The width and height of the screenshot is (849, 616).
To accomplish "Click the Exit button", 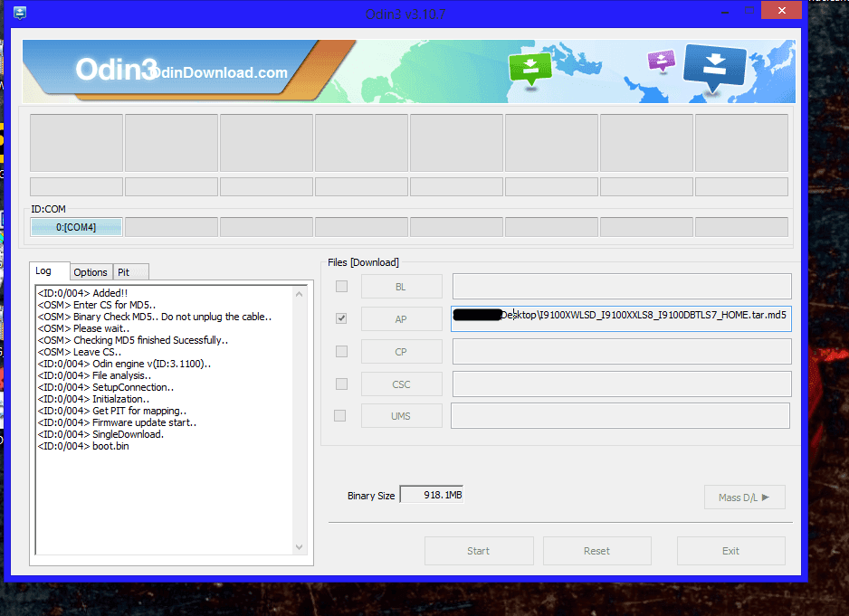I will pos(731,551).
